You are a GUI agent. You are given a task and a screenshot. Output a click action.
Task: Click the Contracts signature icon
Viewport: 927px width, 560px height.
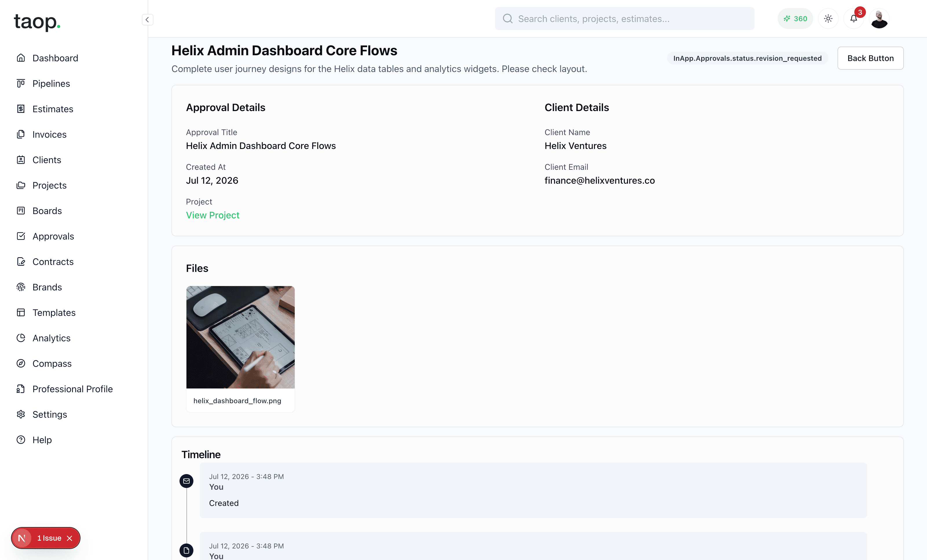click(21, 261)
